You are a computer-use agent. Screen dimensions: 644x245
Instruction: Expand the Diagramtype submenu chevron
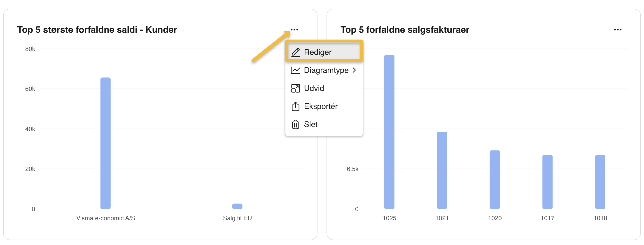coord(354,70)
